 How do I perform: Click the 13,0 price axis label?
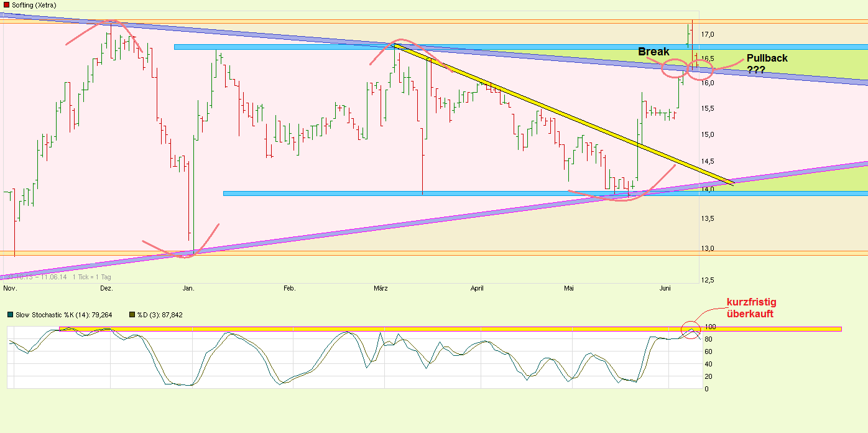coord(709,249)
